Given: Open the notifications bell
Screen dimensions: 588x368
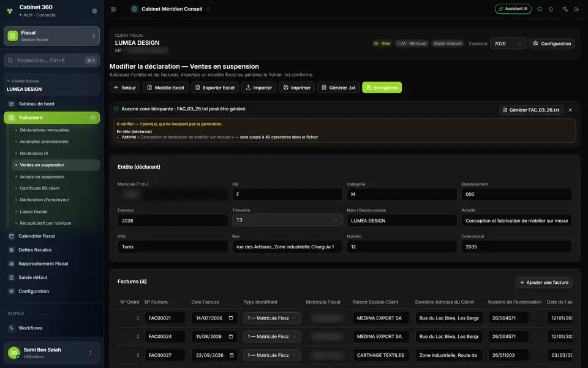Looking at the screenshot, I should (551, 9).
